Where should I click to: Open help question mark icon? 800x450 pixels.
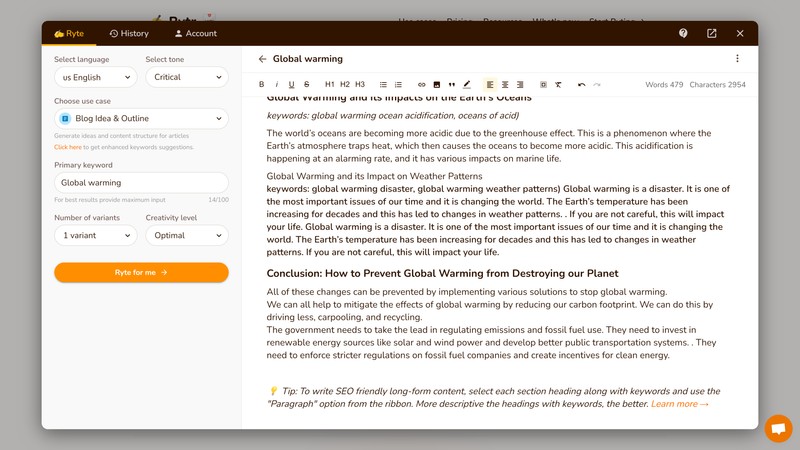coord(683,33)
